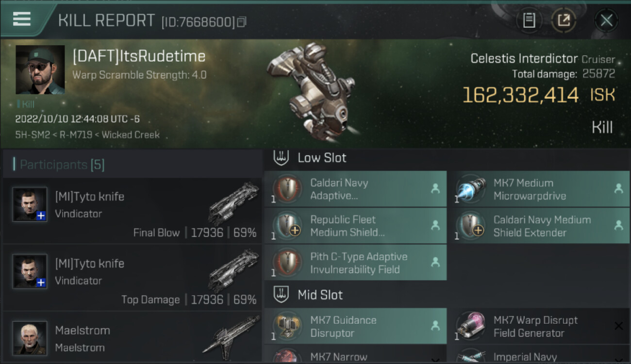Image resolution: width=631 pixels, height=364 pixels.
Task: Open the hamburger menu icon
Action: click(x=21, y=19)
